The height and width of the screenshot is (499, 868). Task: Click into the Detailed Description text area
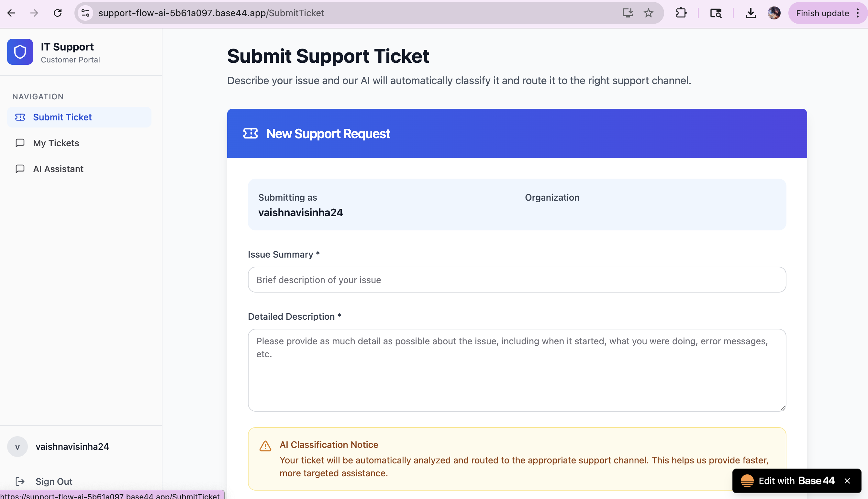517,370
